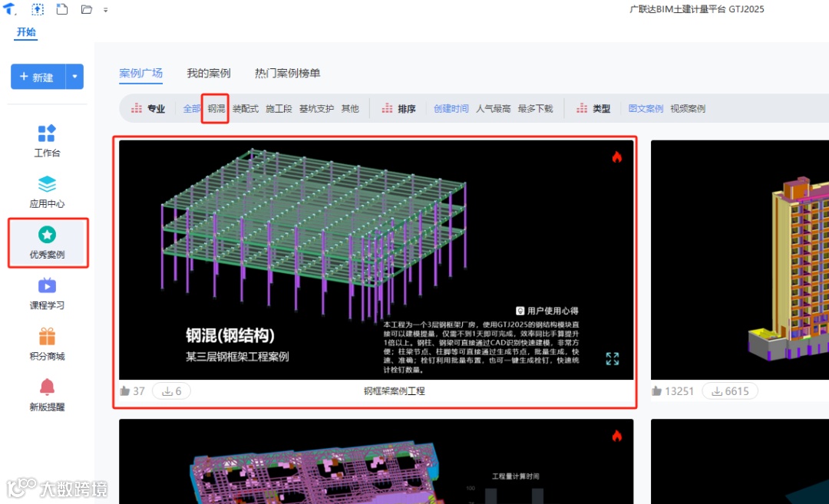Click the new file icon in title bar
This screenshot has height=504, width=829.
pos(62,9)
